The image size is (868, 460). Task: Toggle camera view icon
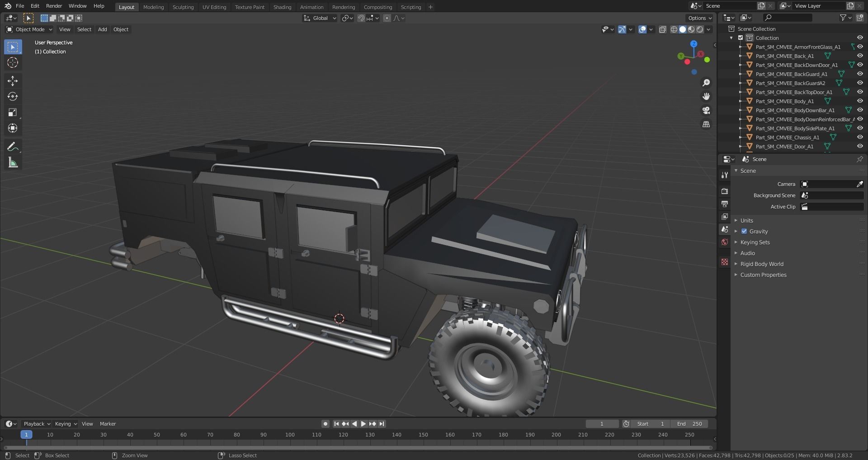[x=706, y=110]
